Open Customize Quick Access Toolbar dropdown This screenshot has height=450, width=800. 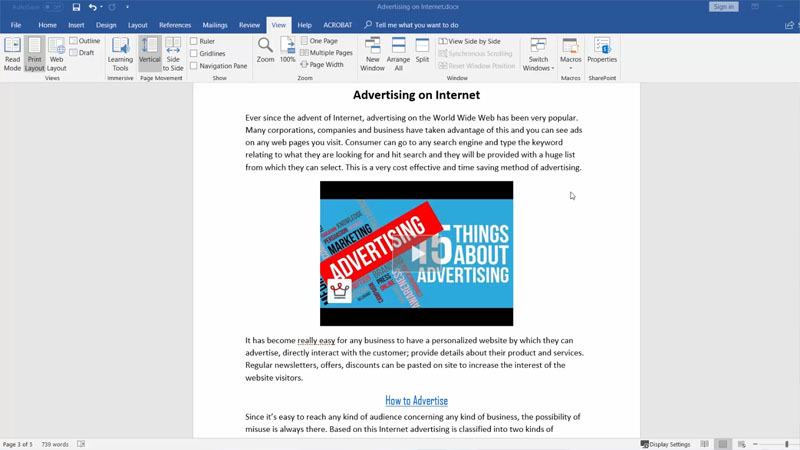click(x=127, y=7)
